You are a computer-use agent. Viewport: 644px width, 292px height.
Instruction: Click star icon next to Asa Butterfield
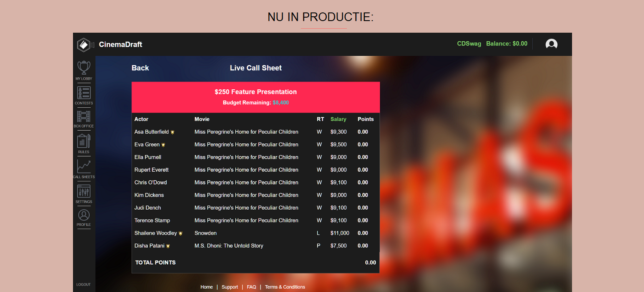tap(173, 132)
